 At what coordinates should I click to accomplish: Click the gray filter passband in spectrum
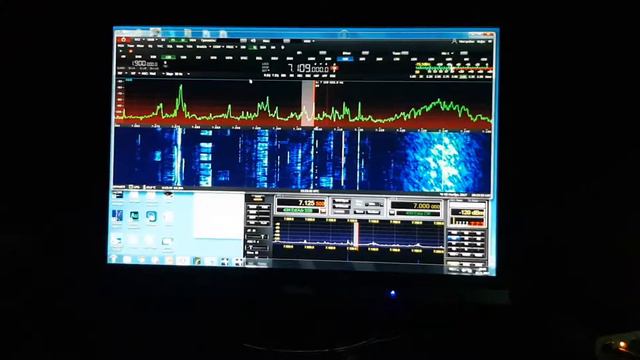308,103
